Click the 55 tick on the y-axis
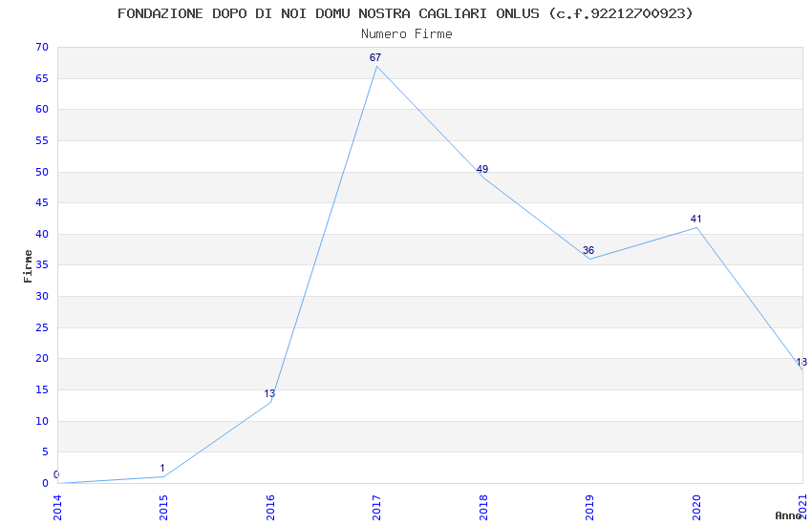The height and width of the screenshot is (525, 812). pos(42,140)
